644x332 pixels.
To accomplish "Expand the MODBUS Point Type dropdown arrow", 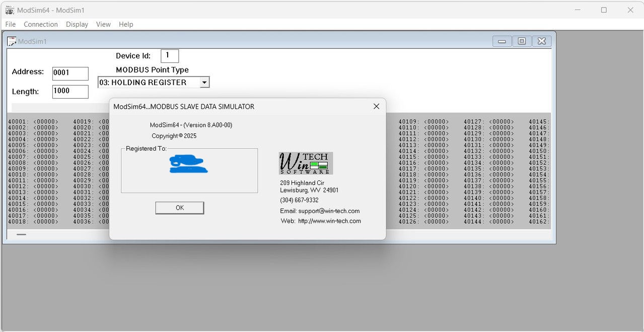I will [204, 82].
